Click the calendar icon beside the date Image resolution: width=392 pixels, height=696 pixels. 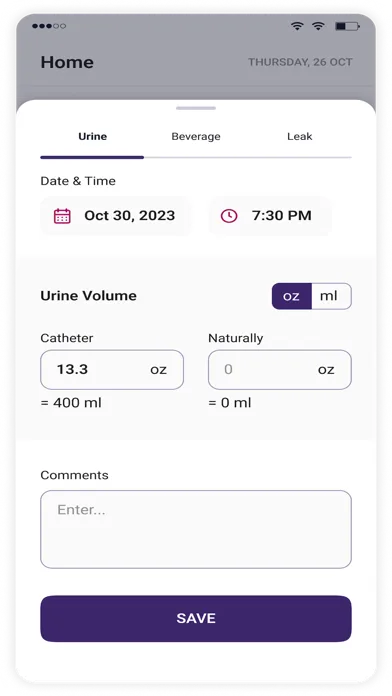coord(62,216)
